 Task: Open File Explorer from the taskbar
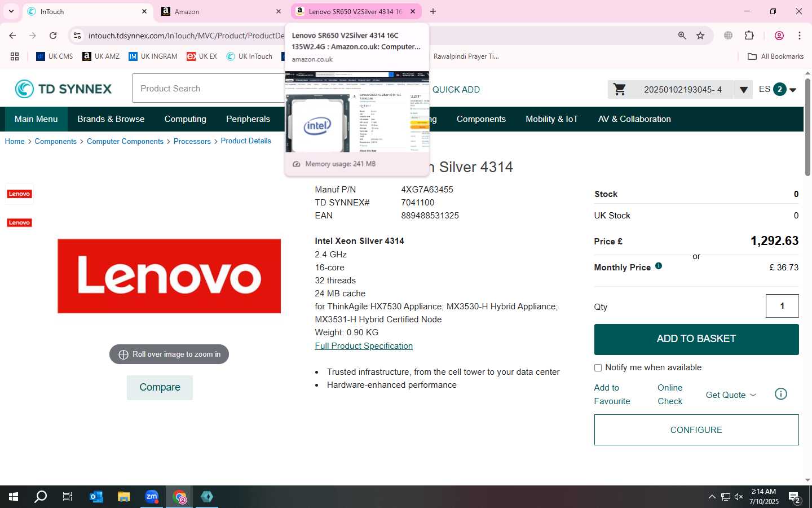coord(124,497)
